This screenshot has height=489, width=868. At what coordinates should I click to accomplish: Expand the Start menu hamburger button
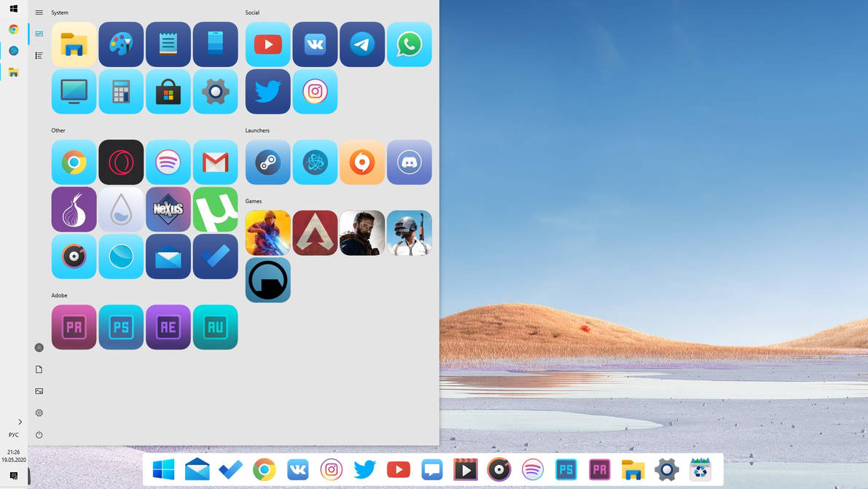pyautogui.click(x=39, y=12)
